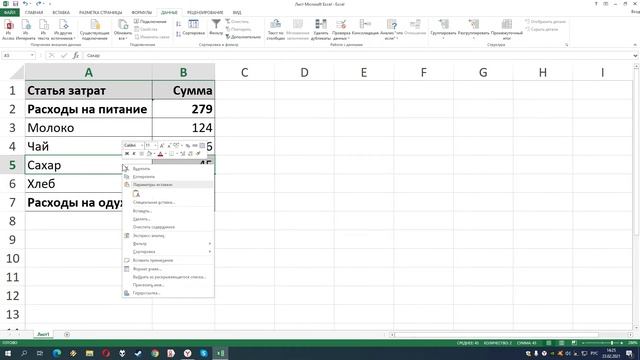This screenshot has width=640, height=360.
Task: Click the Undo arrow icon
Action: click(25, 4)
